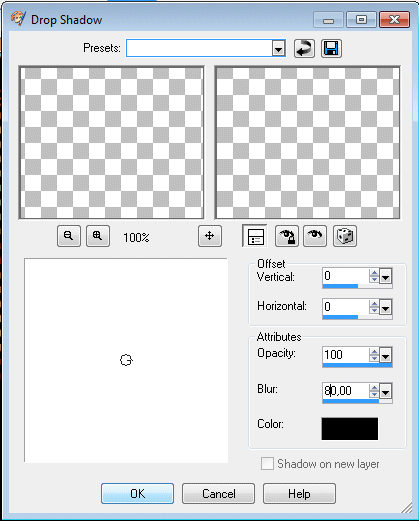Close the Drop Shadow dialog
The width and height of the screenshot is (419, 521).
point(394,20)
